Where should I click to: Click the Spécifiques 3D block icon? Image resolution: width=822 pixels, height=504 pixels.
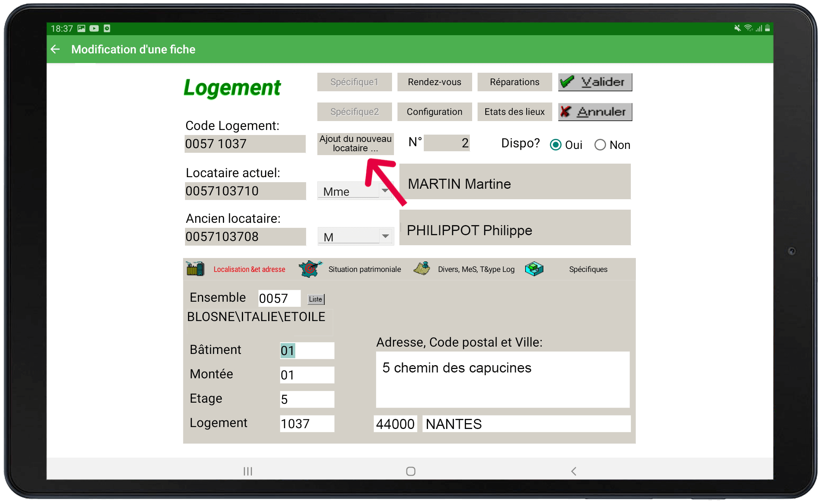(534, 268)
